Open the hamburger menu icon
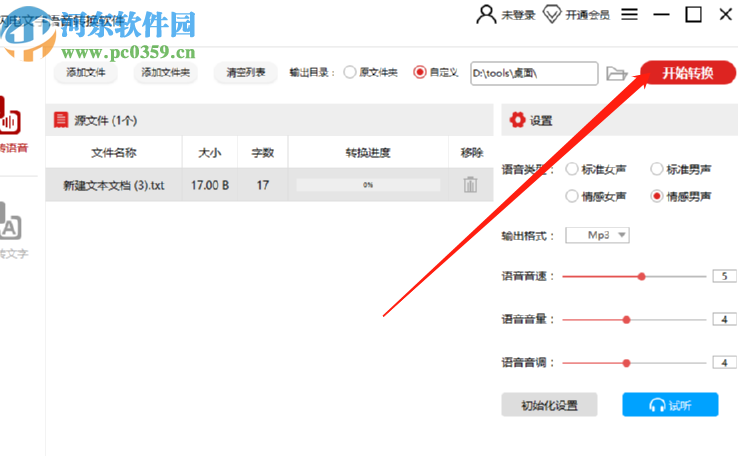 (x=629, y=14)
